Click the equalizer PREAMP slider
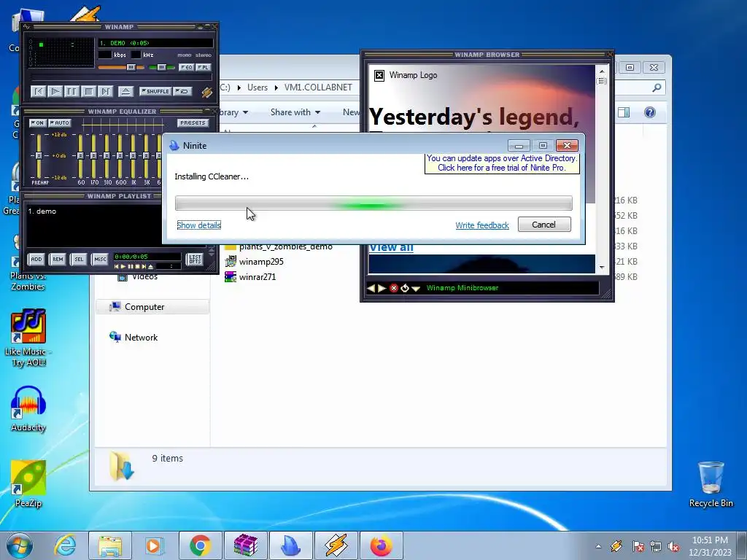 click(x=39, y=156)
